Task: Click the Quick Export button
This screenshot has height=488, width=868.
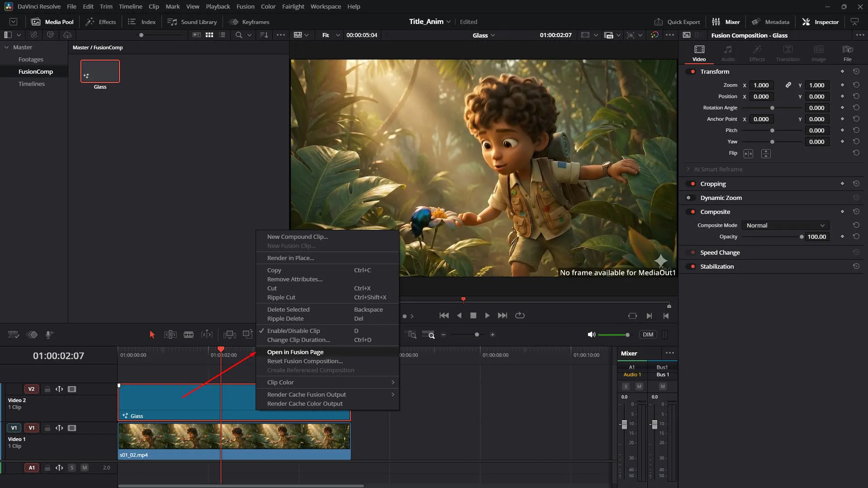Action: (x=677, y=22)
